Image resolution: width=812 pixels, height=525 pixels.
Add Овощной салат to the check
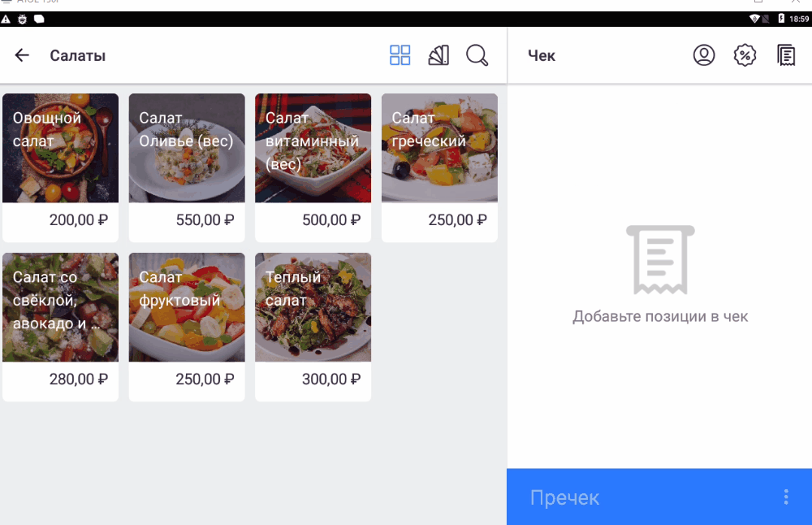point(61,167)
